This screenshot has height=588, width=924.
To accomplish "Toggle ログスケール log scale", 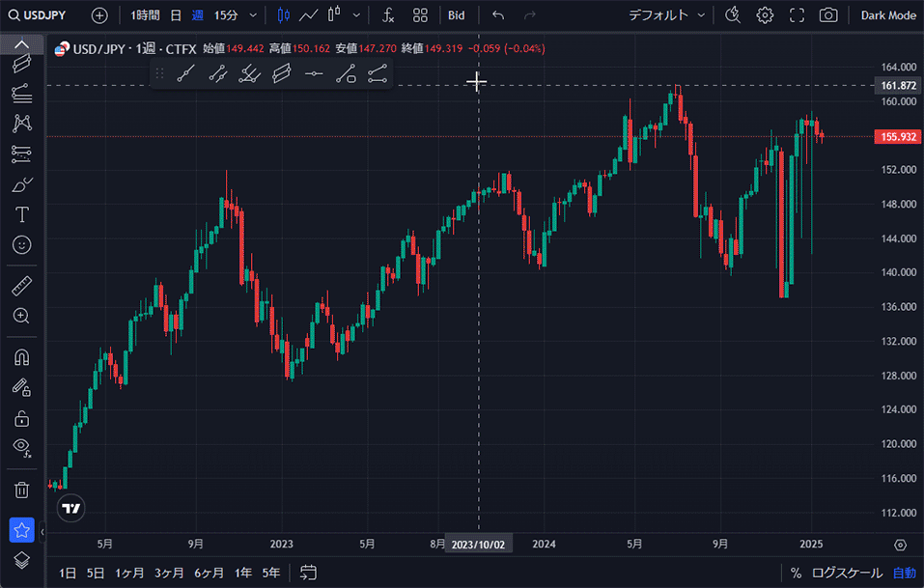I will click(x=848, y=573).
